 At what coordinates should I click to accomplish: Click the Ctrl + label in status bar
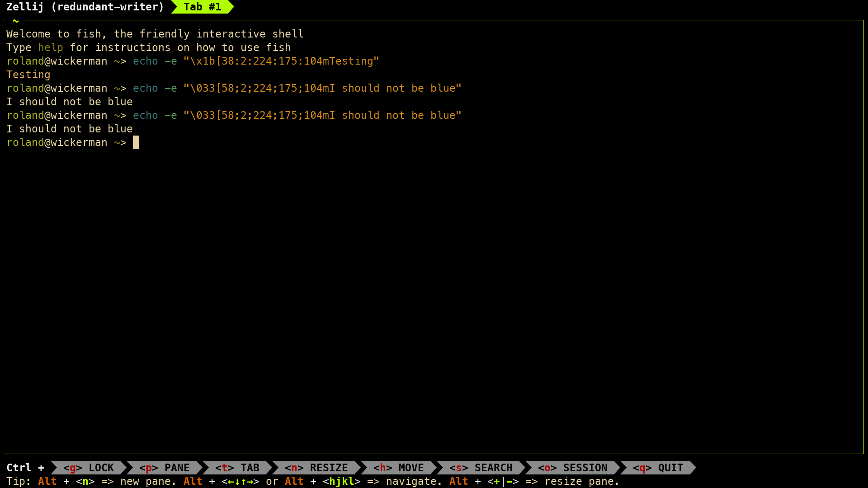click(25, 468)
